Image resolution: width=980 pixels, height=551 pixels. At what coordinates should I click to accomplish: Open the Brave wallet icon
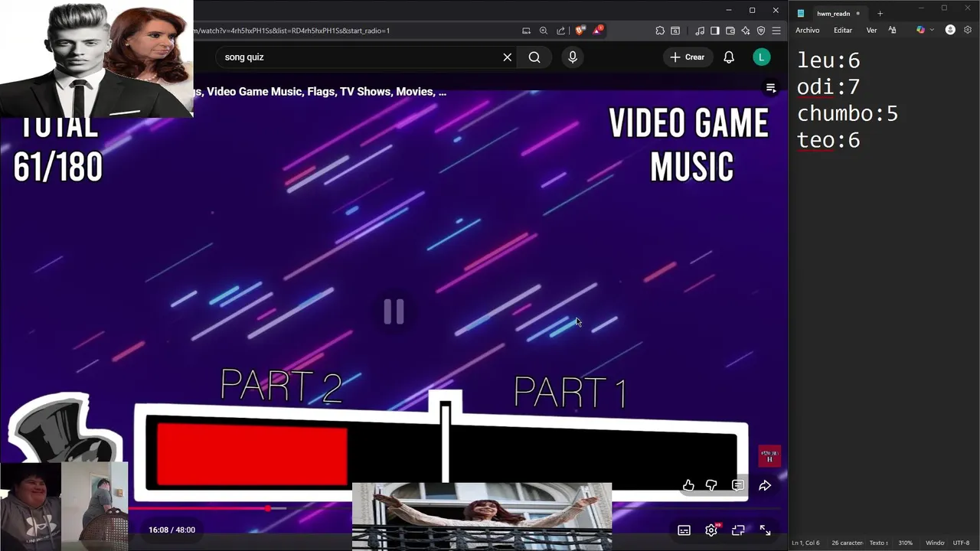tap(730, 31)
